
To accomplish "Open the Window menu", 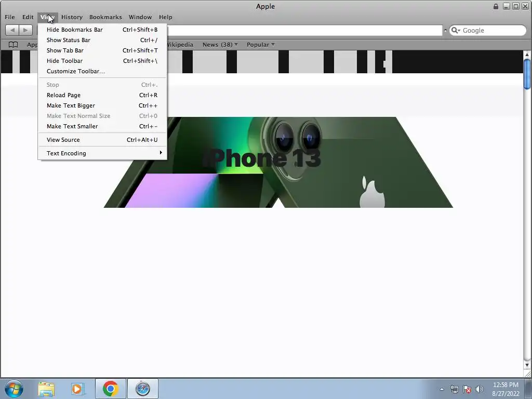I will (x=140, y=17).
